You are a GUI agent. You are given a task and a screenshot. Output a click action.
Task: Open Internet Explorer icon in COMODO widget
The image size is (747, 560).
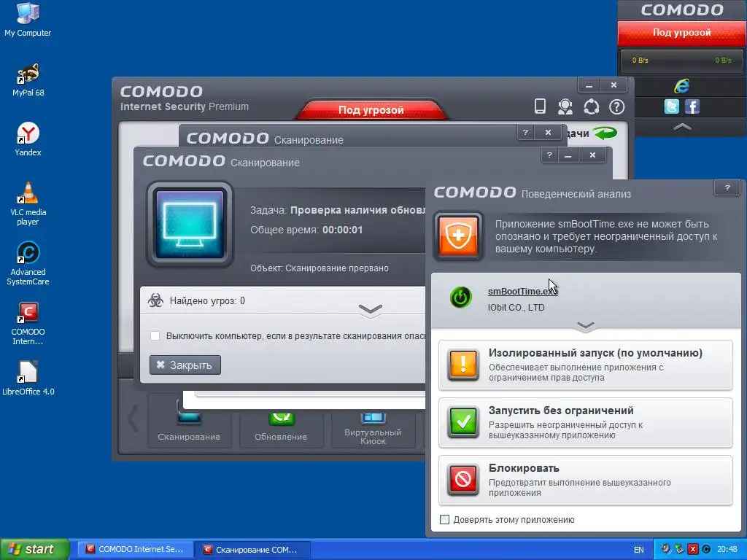pos(682,86)
